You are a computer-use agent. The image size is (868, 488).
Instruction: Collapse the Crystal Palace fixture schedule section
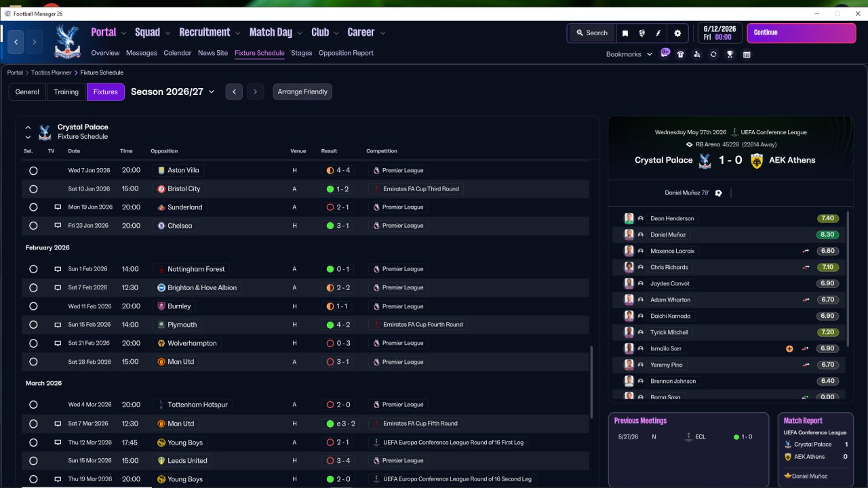28,127
